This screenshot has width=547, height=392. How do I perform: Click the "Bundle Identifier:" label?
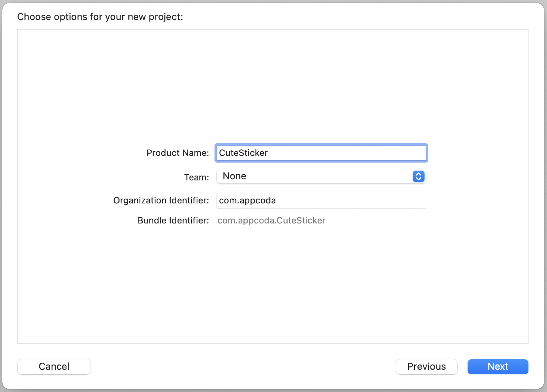(x=173, y=220)
